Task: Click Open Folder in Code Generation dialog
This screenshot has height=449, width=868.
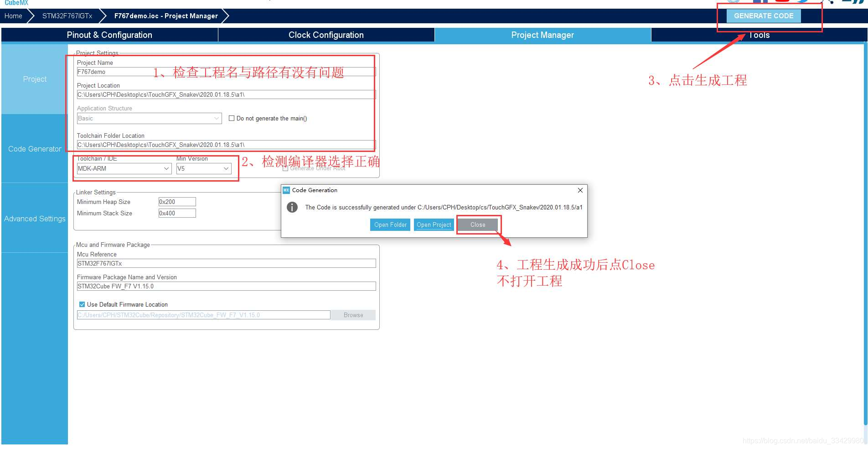Action: 390,224
